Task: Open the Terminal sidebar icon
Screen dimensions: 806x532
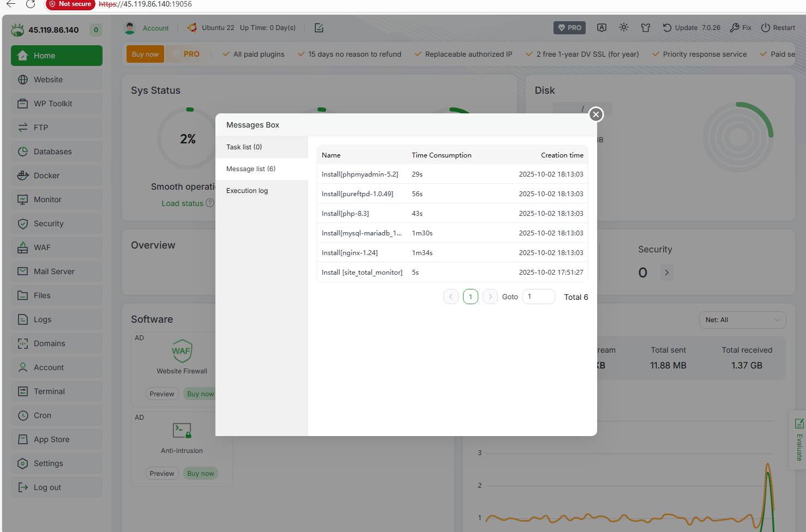Action: [23, 391]
